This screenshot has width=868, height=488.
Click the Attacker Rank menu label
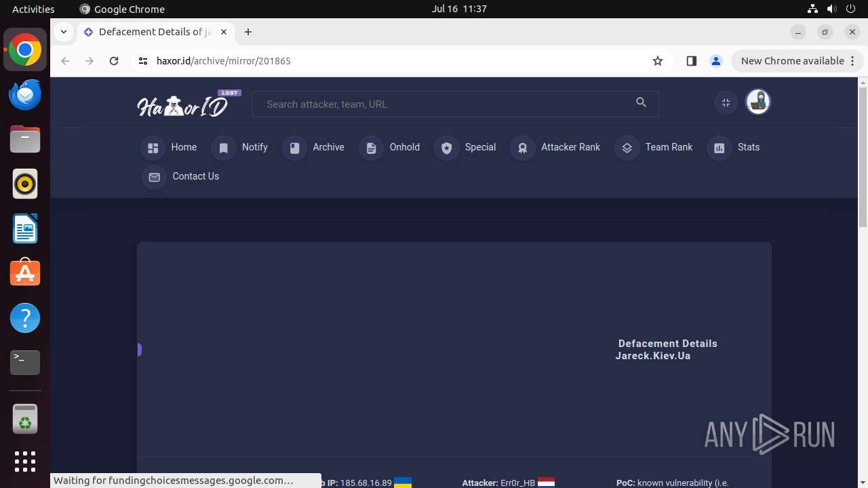tap(570, 147)
